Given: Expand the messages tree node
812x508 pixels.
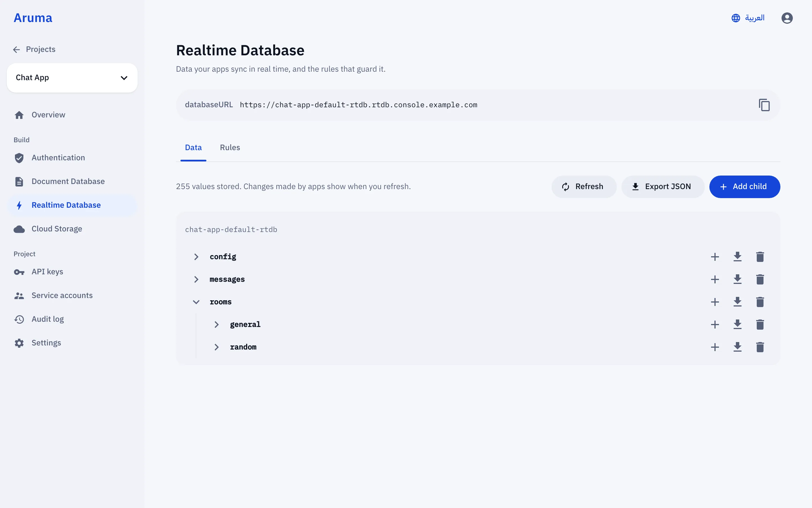Looking at the screenshot, I should (196, 279).
